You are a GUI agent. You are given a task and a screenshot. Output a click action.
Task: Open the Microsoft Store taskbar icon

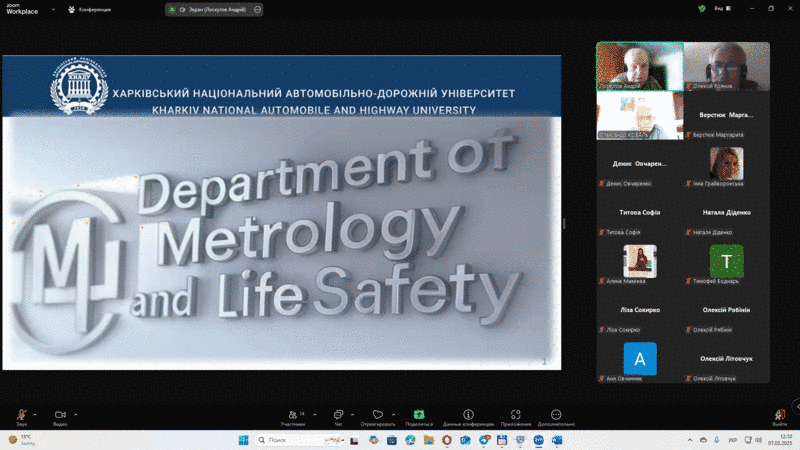pyautogui.click(x=392, y=440)
